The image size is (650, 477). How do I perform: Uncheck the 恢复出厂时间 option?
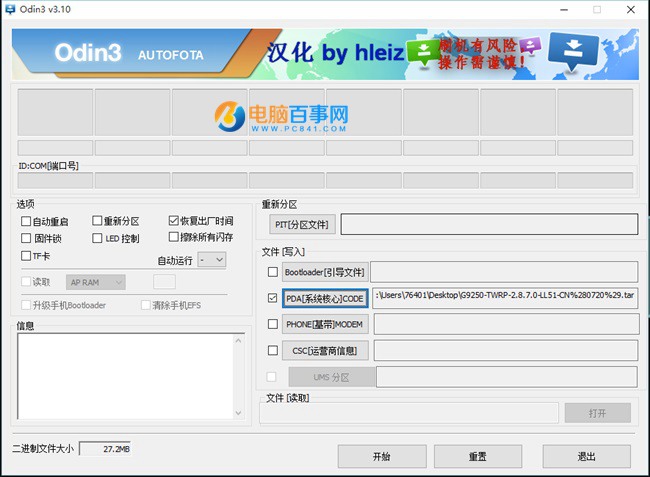point(174,221)
